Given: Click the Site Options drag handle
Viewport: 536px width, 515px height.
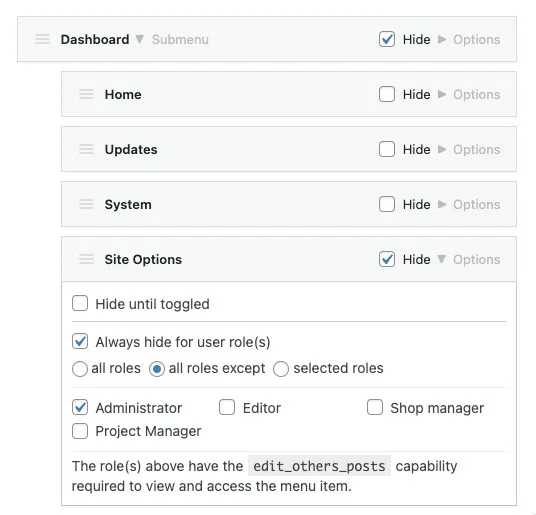Looking at the screenshot, I should pos(86,259).
